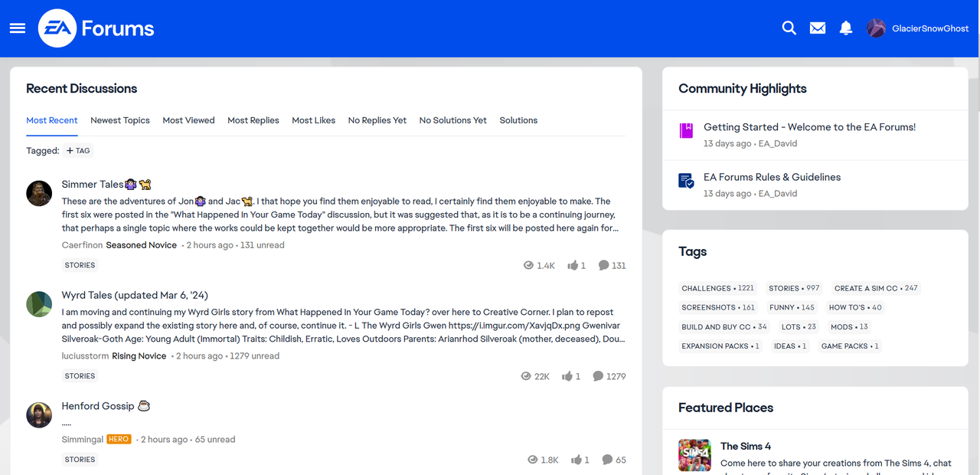Click the Rising Novice rank label
This screenshot has width=980, height=475.
[139, 355]
